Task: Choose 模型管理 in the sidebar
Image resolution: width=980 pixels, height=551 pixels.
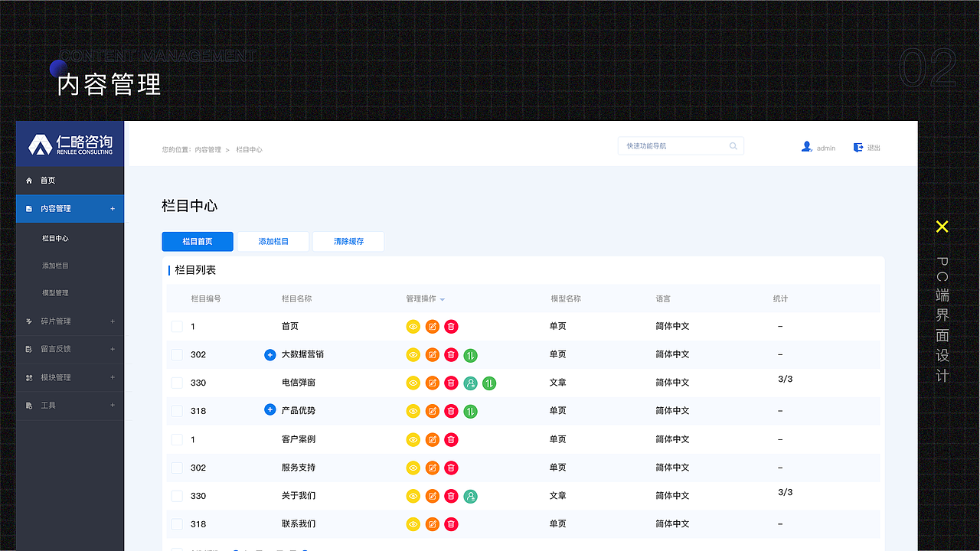Action: 55,293
